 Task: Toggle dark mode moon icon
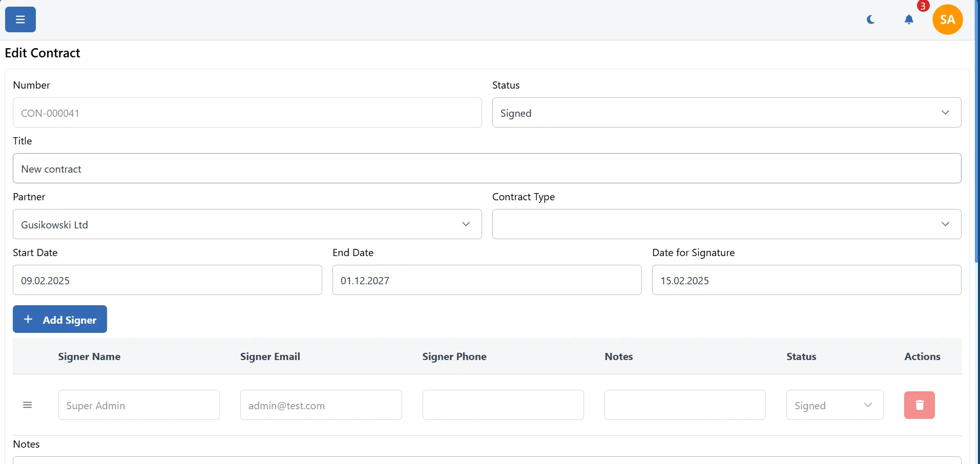point(870,19)
